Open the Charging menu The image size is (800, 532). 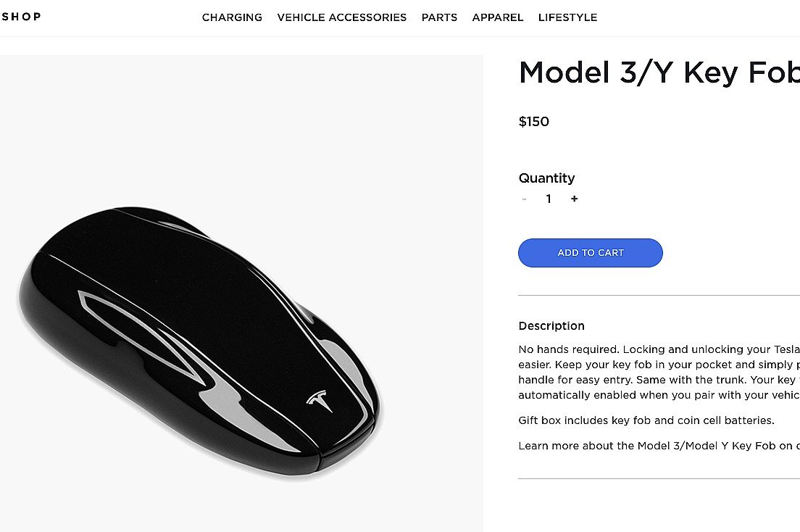[x=232, y=17]
